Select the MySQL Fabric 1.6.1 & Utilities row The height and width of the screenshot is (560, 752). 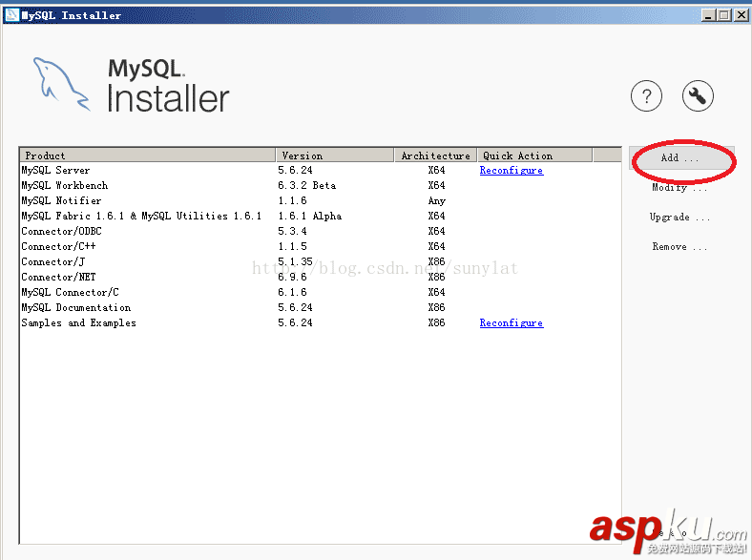pyautogui.click(x=320, y=217)
